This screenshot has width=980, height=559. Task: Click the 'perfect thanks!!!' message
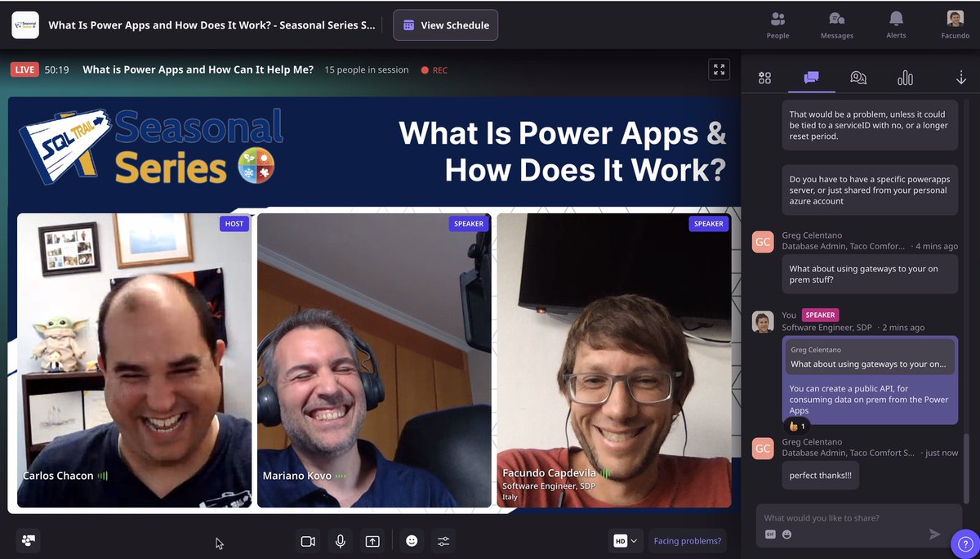[820, 475]
